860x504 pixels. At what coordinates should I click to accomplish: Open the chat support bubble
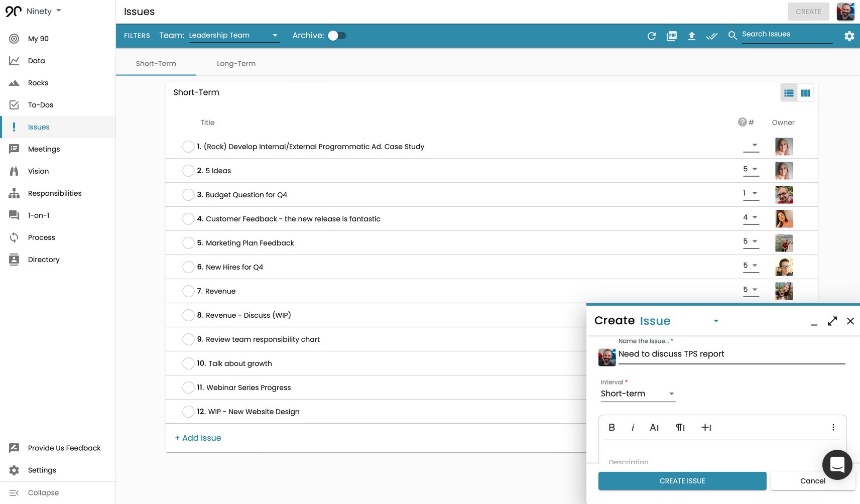click(837, 465)
